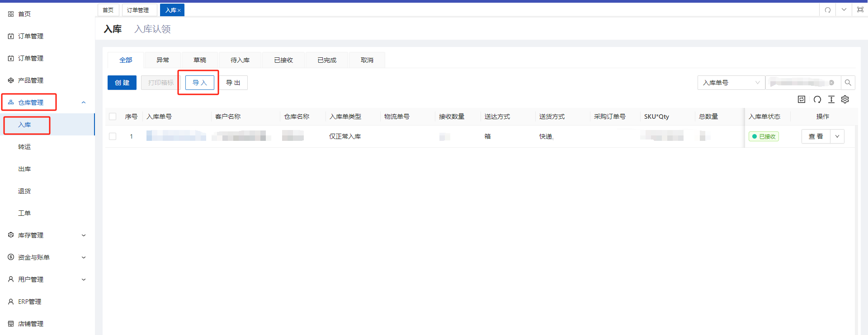
Task: Click the green 已接收 status tag in row 1
Action: click(764, 136)
